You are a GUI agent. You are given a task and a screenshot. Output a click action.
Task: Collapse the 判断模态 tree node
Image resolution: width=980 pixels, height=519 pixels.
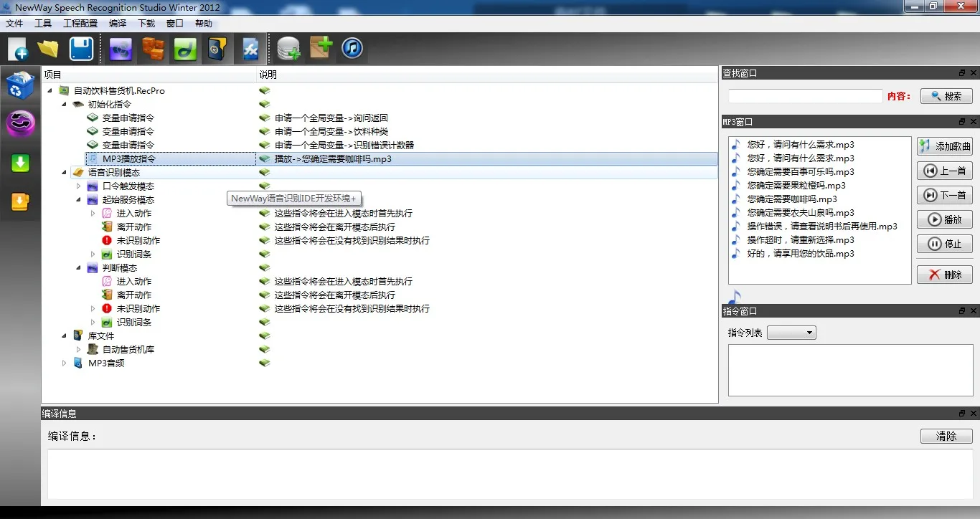78,267
